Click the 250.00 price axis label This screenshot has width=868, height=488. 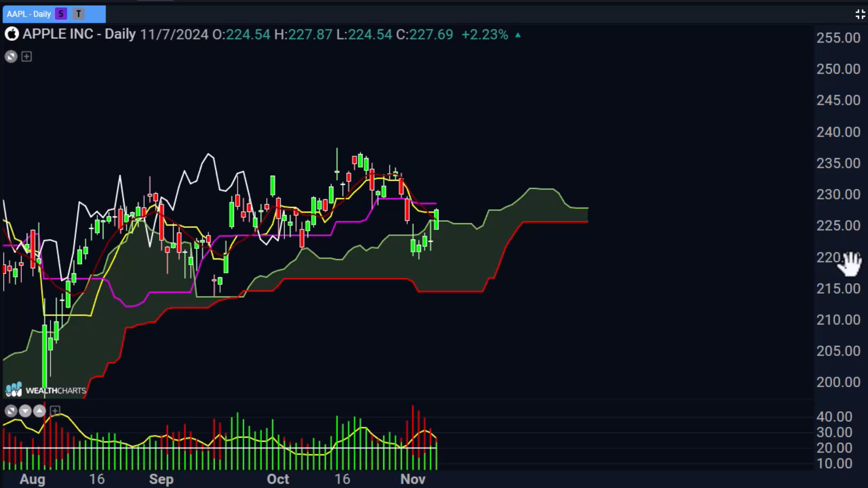[838, 69]
